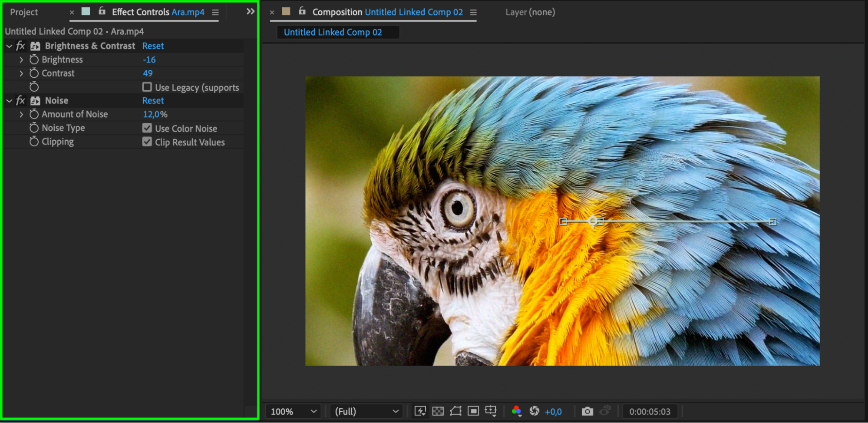The height and width of the screenshot is (423, 868).
Task: Disable the Clip Result Values checkbox
Action: [147, 142]
